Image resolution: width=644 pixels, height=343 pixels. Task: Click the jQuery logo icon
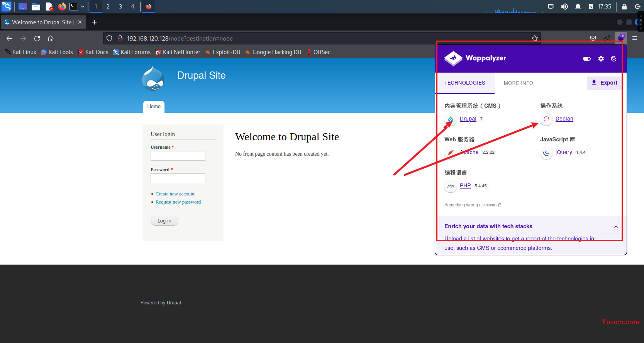[546, 153]
